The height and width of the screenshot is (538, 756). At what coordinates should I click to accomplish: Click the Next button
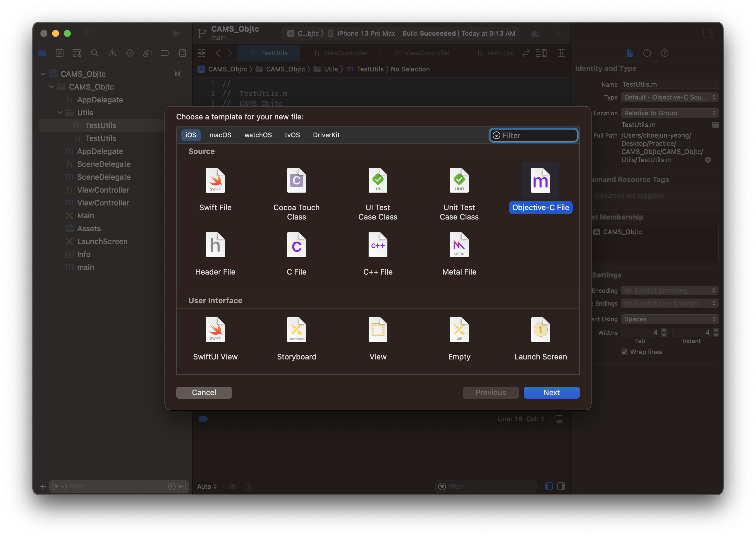[x=551, y=393]
